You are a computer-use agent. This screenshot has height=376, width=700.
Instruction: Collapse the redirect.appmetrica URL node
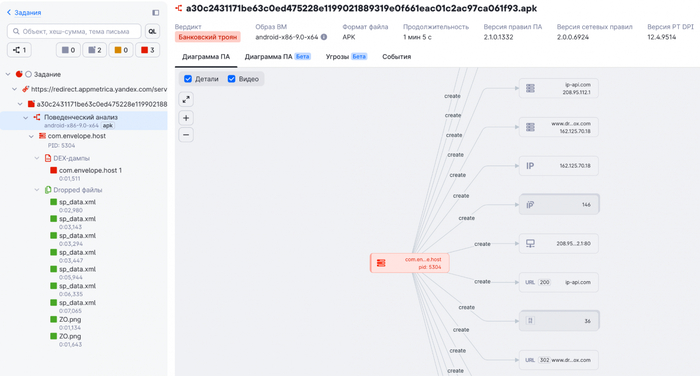click(14, 89)
